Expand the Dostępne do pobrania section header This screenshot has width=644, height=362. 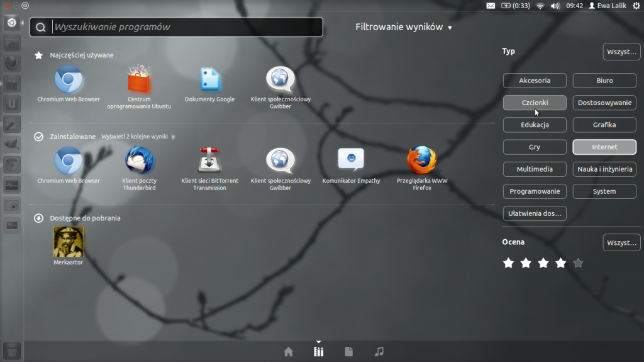tap(77, 218)
